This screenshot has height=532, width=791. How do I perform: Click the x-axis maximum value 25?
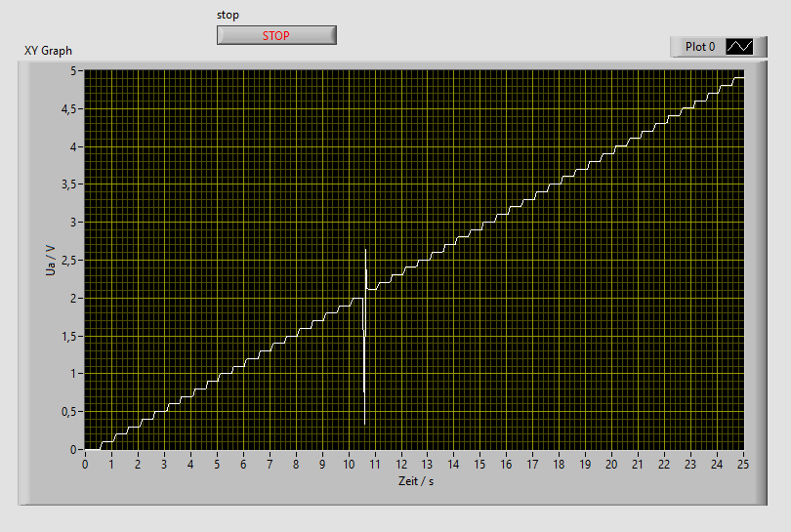point(743,465)
